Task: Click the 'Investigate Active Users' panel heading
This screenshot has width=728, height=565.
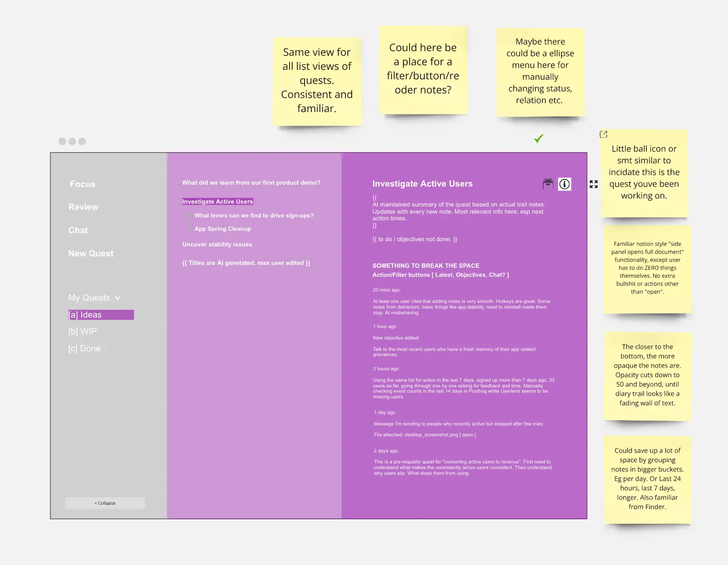Action: click(422, 184)
